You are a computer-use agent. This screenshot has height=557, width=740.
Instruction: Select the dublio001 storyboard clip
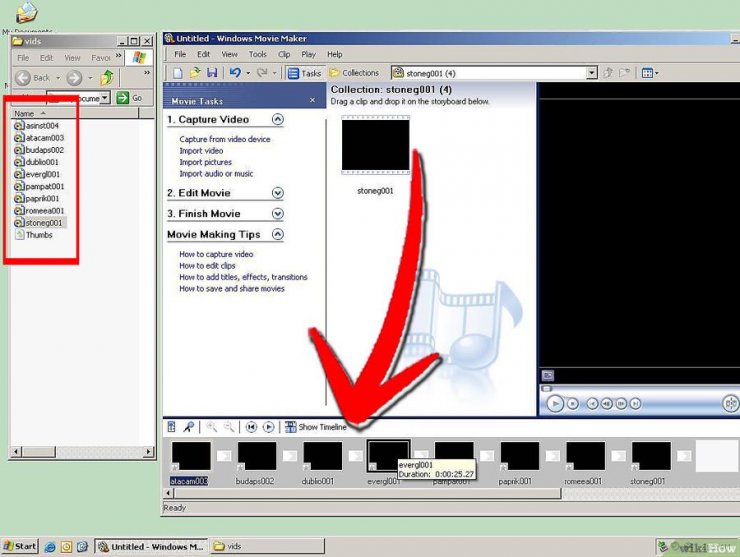tap(322, 456)
